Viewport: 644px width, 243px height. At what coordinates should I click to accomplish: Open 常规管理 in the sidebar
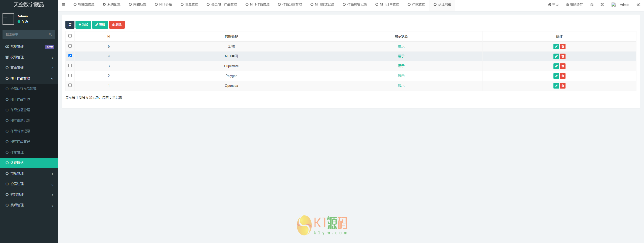[x=29, y=47]
